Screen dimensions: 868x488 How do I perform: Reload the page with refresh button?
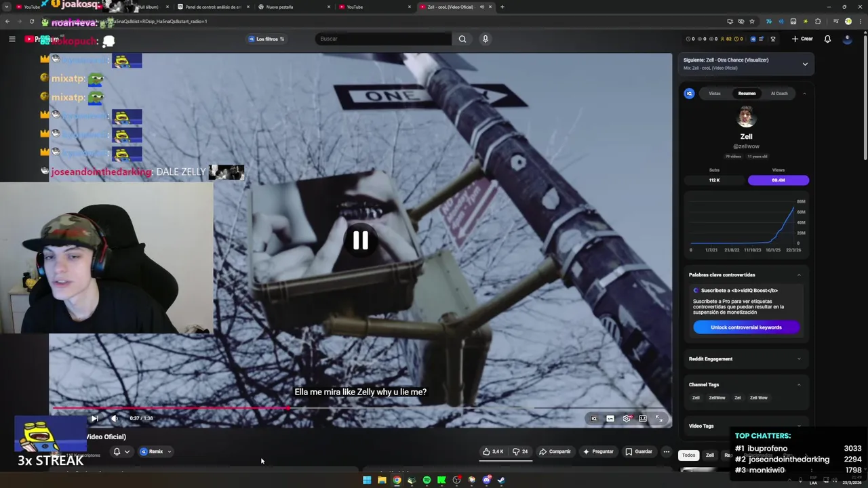[31, 21]
